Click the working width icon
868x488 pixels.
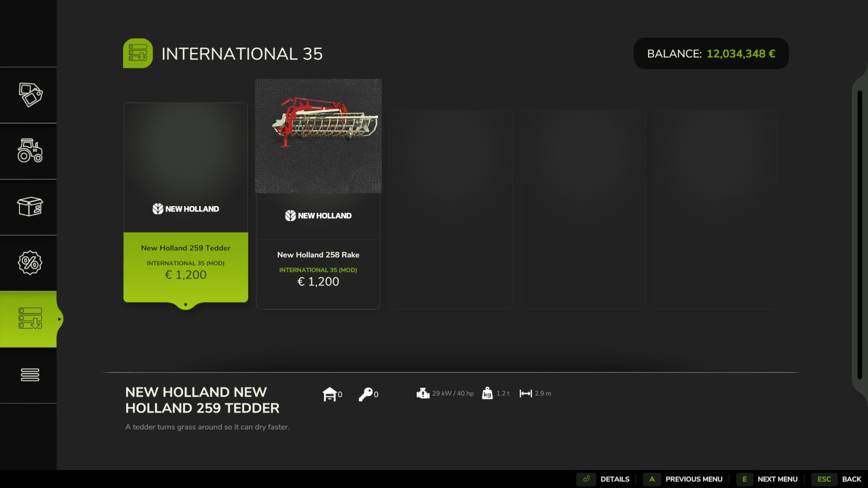click(x=525, y=394)
